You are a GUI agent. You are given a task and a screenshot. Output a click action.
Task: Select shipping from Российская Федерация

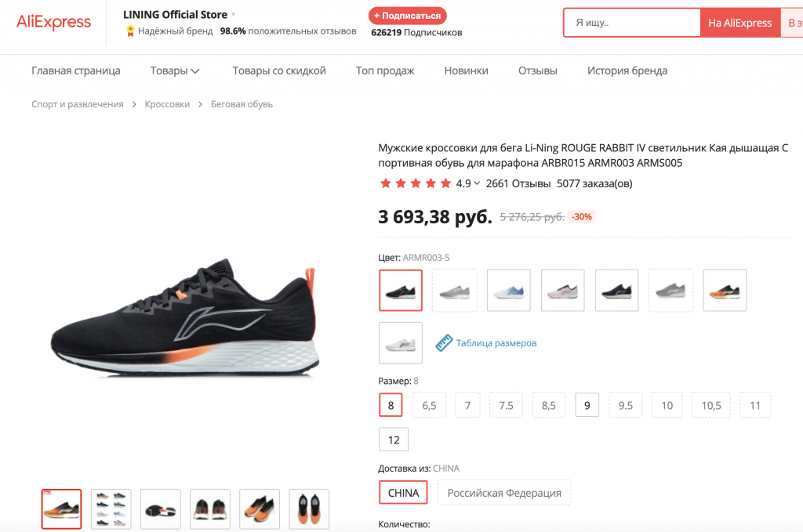[504, 493]
